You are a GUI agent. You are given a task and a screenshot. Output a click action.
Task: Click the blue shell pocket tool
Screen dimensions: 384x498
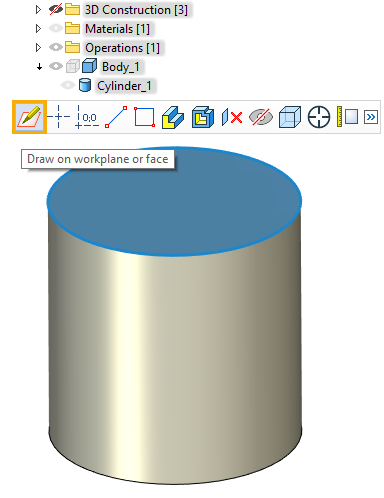click(x=202, y=117)
